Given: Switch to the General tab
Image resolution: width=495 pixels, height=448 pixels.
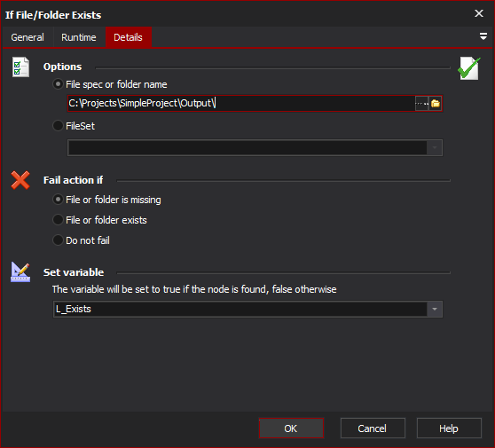Looking at the screenshot, I should click(27, 37).
